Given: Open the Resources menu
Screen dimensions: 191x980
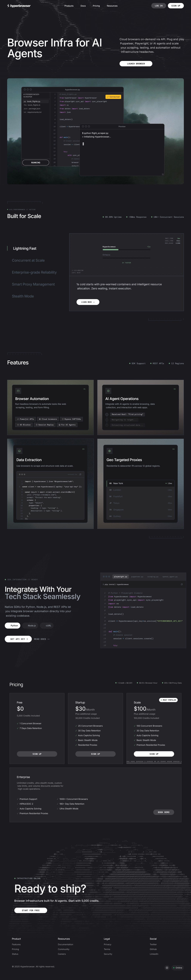Looking at the screenshot, I should tap(112, 6).
